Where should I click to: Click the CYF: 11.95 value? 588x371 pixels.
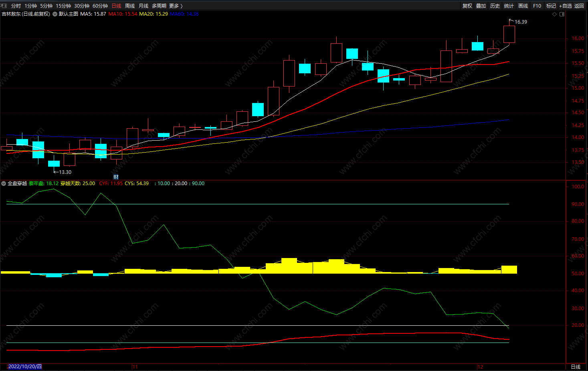[111, 183]
